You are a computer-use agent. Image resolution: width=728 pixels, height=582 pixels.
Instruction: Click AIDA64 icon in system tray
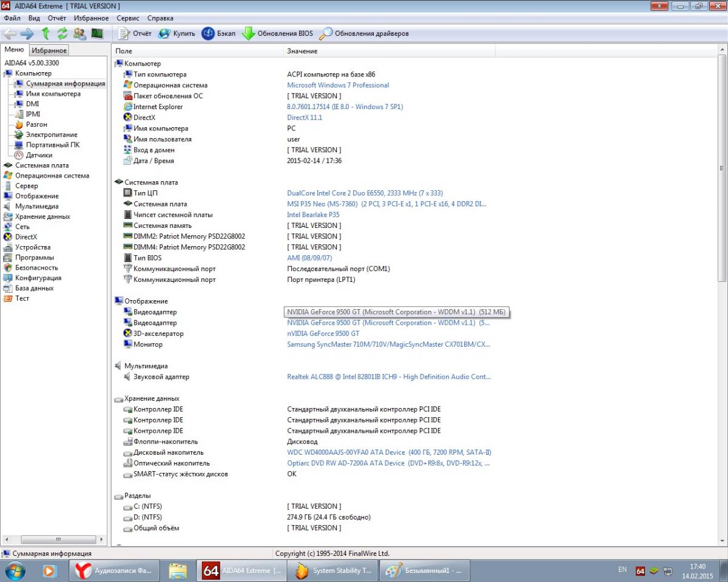pos(640,571)
